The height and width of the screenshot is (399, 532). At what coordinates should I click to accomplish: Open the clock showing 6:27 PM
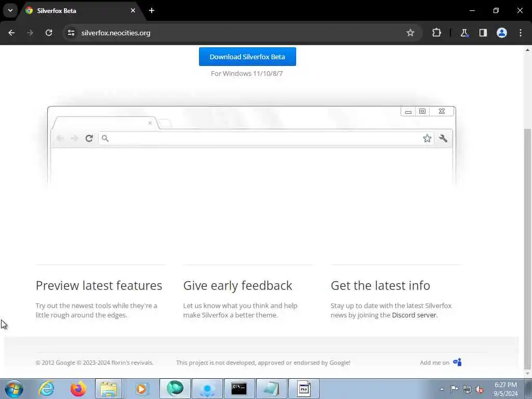click(x=506, y=389)
